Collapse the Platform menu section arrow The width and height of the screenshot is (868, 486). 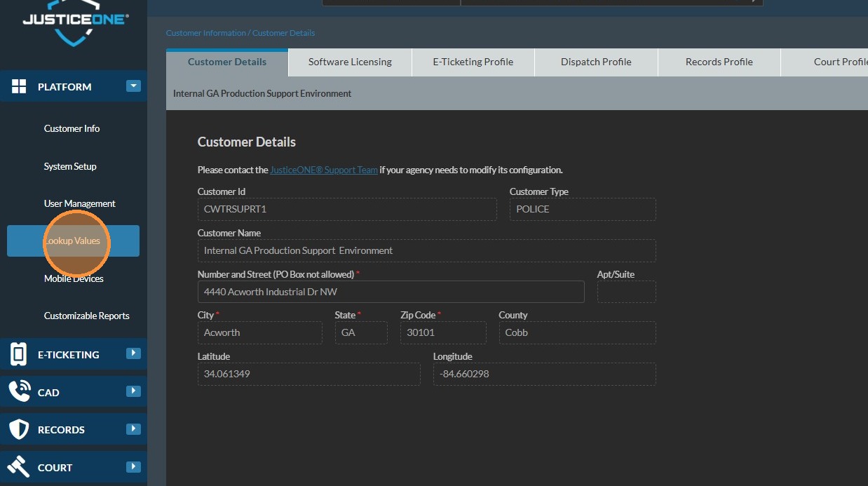(x=133, y=86)
